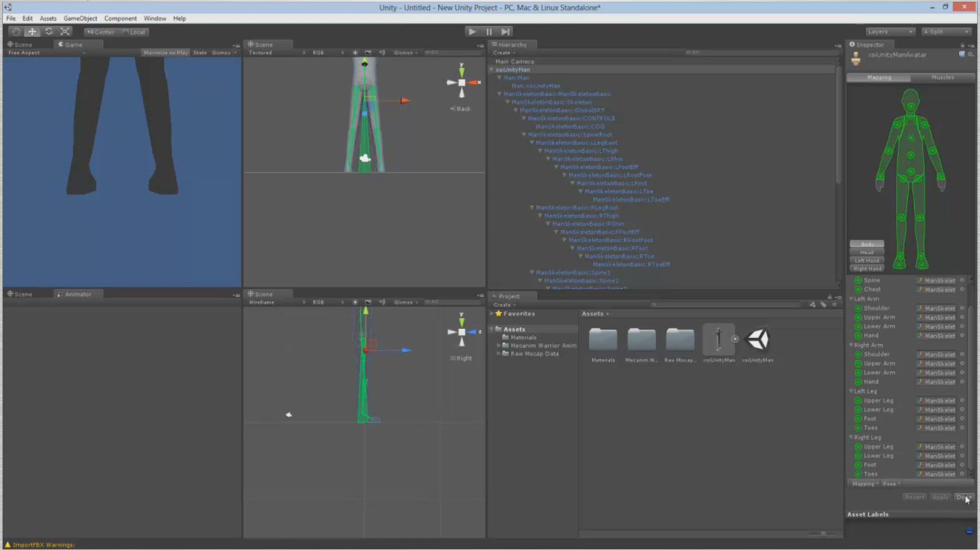Image resolution: width=980 pixels, height=550 pixels.
Task: Open the File menu
Action: click(11, 18)
